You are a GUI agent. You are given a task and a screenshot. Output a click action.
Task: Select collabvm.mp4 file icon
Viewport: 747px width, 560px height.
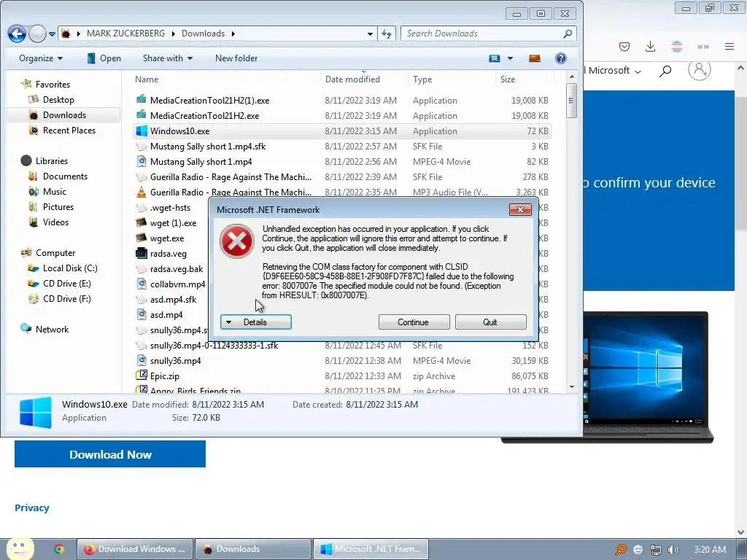pyautogui.click(x=141, y=284)
